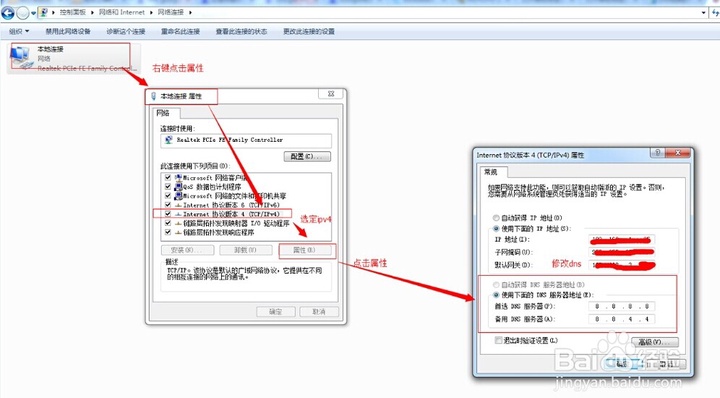Open the 组织 dropdown menu
This screenshot has width=720, height=398.
click(x=19, y=31)
